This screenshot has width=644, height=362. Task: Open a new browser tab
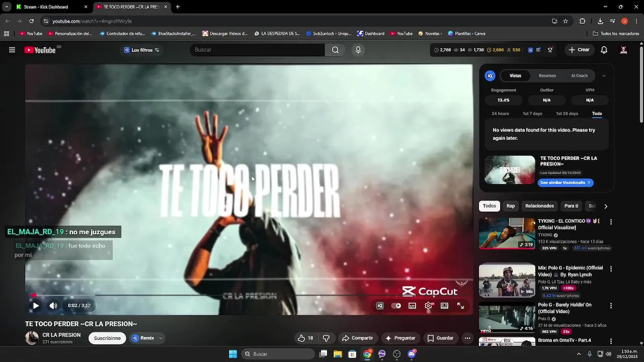(178, 7)
